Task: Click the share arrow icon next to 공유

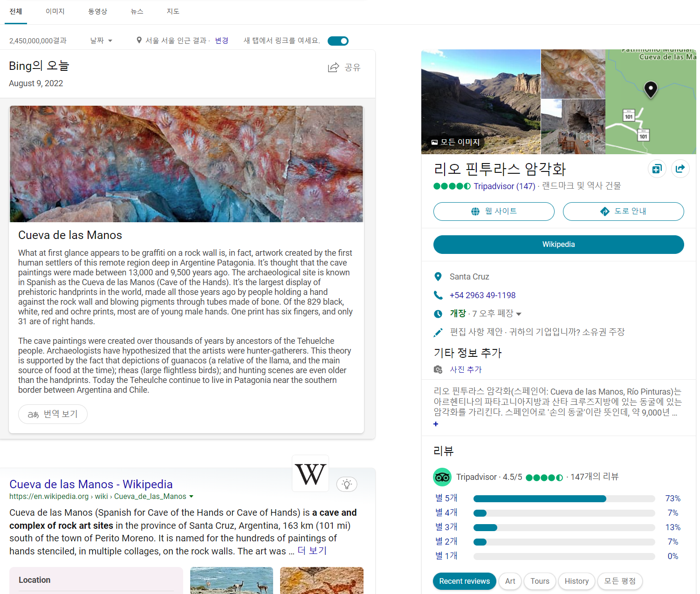Action: (333, 68)
